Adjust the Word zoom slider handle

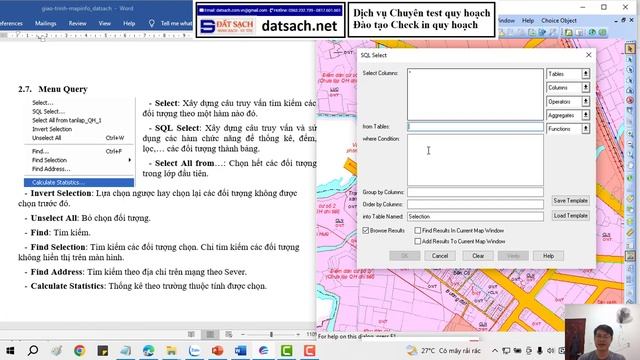(271, 334)
